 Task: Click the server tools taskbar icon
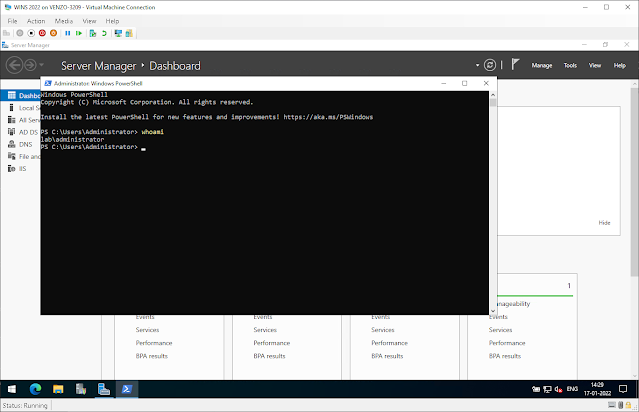[81, 389]
